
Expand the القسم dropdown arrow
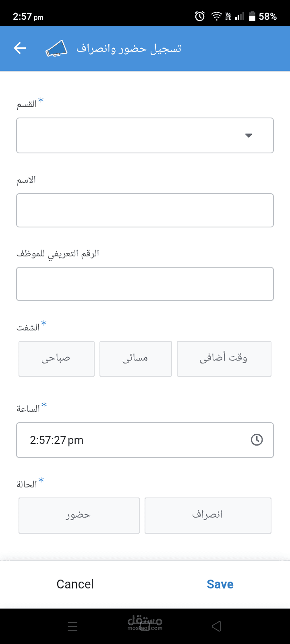[x=249, y=135]
